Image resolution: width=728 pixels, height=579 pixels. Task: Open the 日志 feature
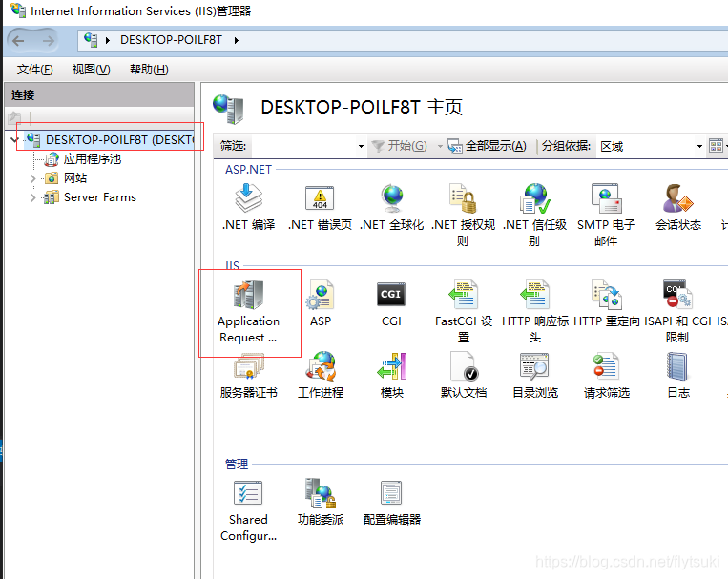(678, 376)
